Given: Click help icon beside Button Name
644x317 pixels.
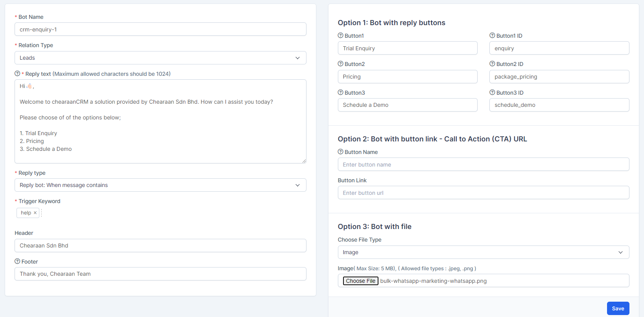Looking at the screenshot, I should tap(341, 152).
